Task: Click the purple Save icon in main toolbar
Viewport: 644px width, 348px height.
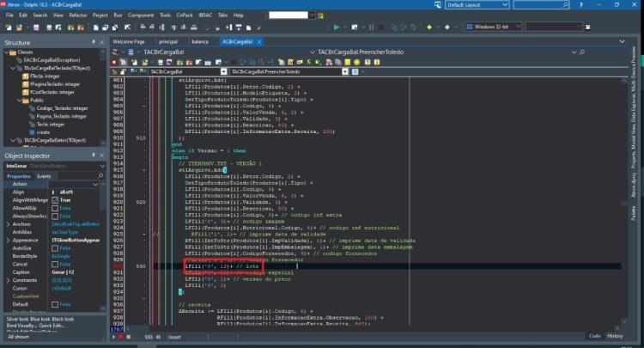Action: [36, 27]
